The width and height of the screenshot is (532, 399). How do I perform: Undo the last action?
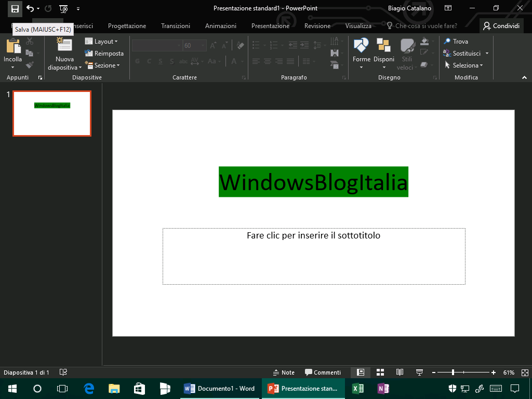[30, 8]
